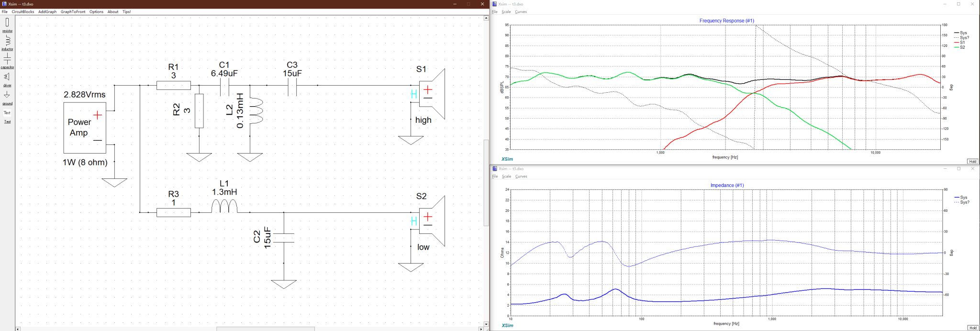
Task: Click the Sys? dashed legend in Frequency Response
Action: (962, 38)
